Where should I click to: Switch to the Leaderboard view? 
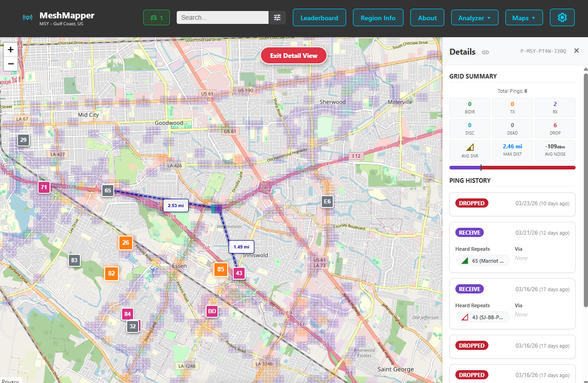(x=319, y=17)
